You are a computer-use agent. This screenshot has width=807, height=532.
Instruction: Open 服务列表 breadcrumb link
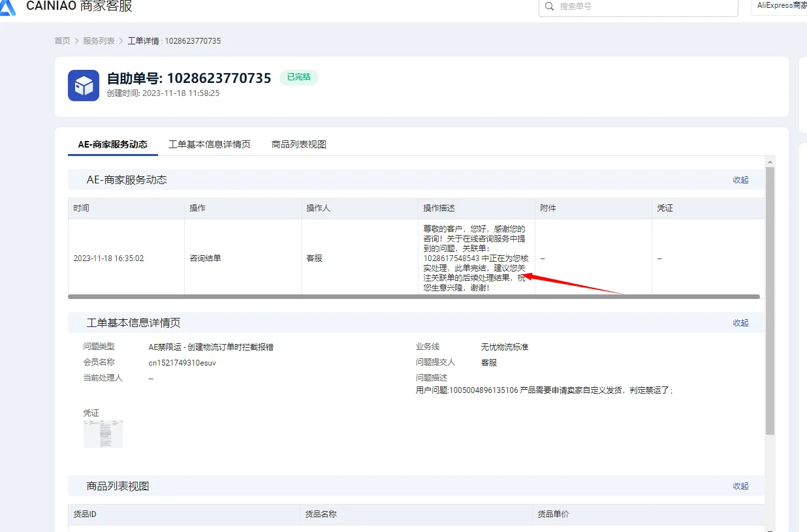[99, 41]
